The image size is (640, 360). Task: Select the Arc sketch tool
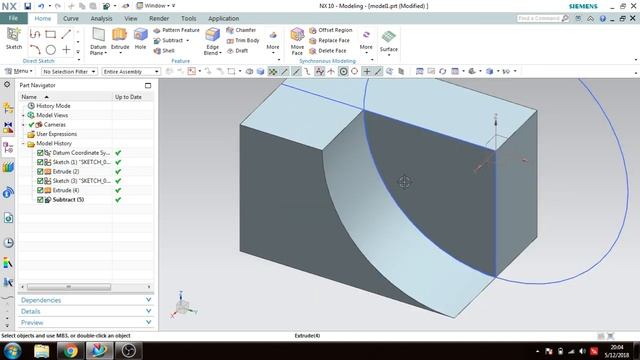(x=35, y=50)
